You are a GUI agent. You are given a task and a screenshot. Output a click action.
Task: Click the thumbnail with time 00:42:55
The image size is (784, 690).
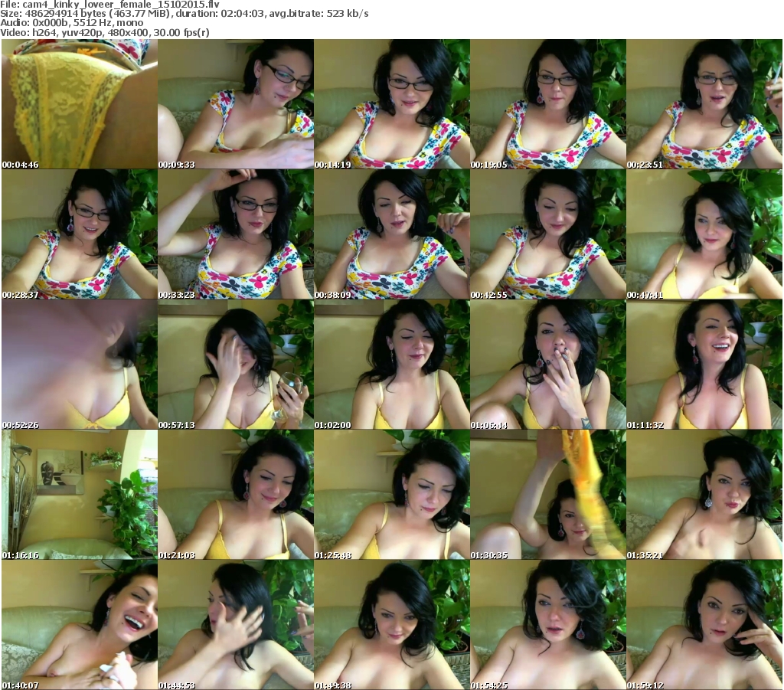[548, 234]
